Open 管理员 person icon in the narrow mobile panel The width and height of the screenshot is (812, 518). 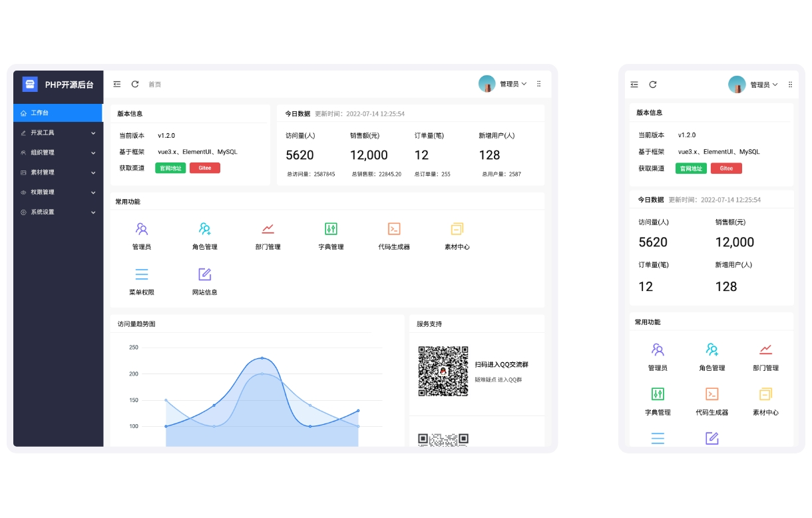(x=658, y=350)
